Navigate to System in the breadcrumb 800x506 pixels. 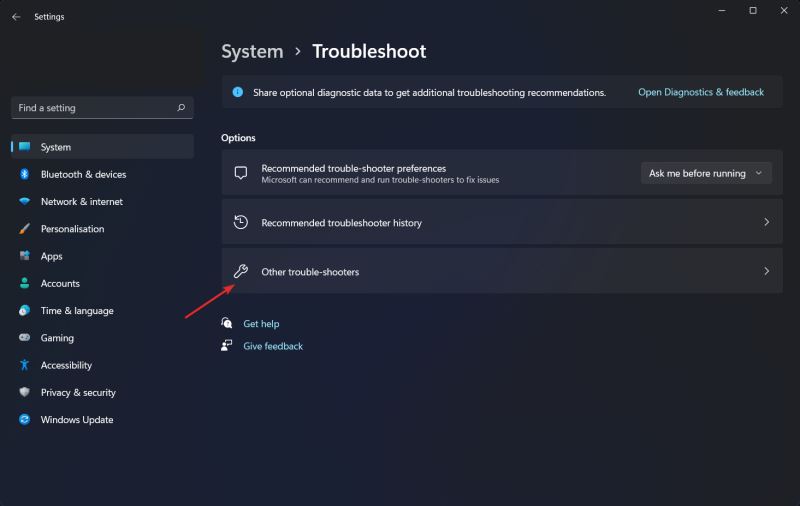pos(251,51)
